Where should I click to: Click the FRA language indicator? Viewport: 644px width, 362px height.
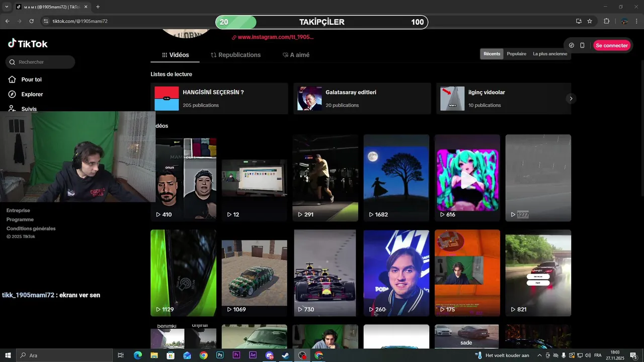pos(598,355)
